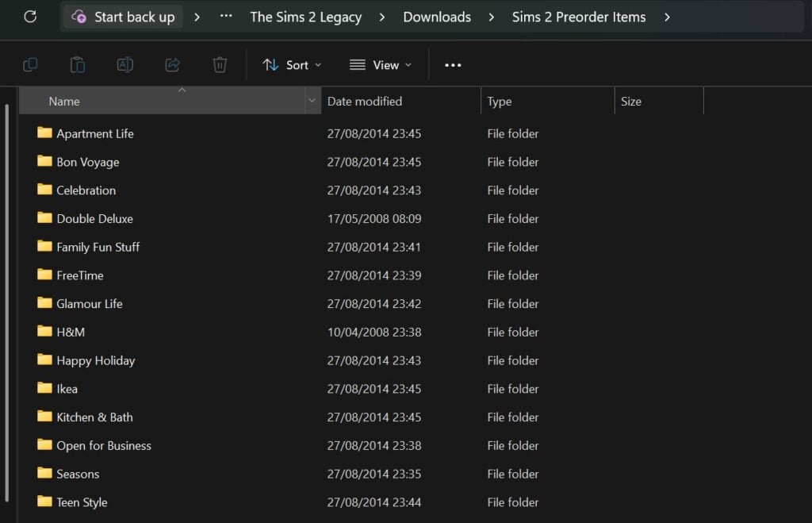
Task: Open the Name column filter dropdown arrow
Action: [312, 101]
